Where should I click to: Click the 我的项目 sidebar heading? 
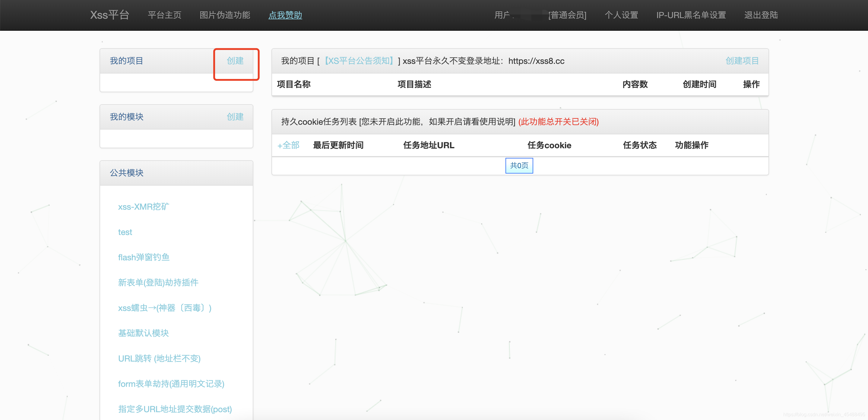[126, 61]
